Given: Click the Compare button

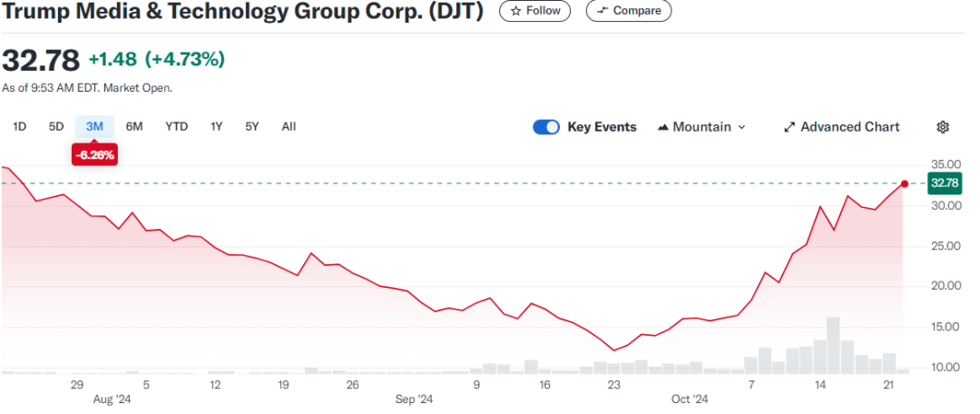Looking at the screenshot, I should (x=629, y=11).
